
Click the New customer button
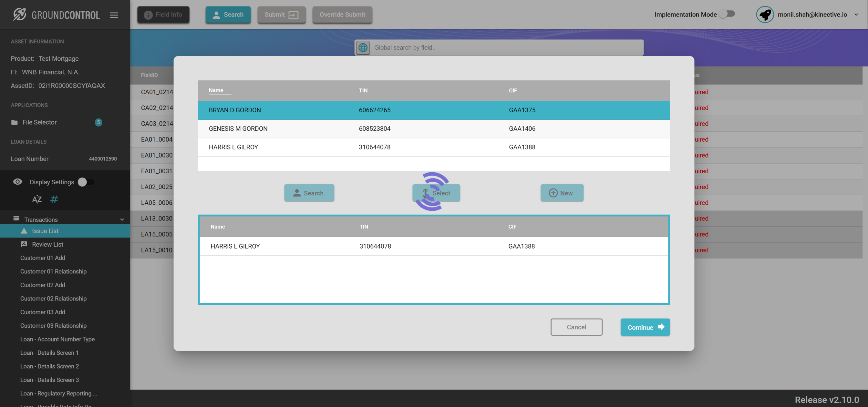562,193
